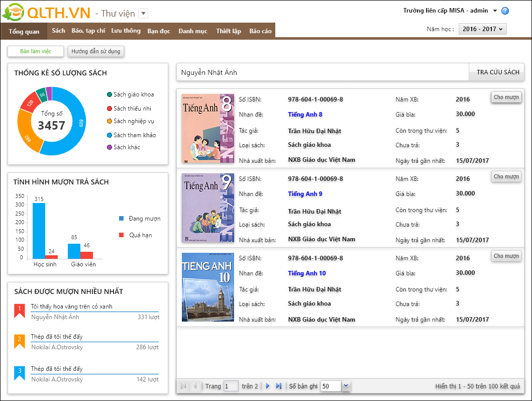Viewport: 532px width, 401px height.
Task: Switch to the Báo cáo menu tab
Action: (260, 31)
